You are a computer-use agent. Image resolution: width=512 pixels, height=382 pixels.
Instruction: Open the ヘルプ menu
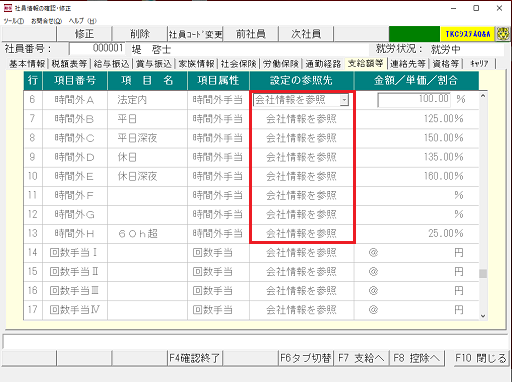pyautogui.click(x=83, y=21)
